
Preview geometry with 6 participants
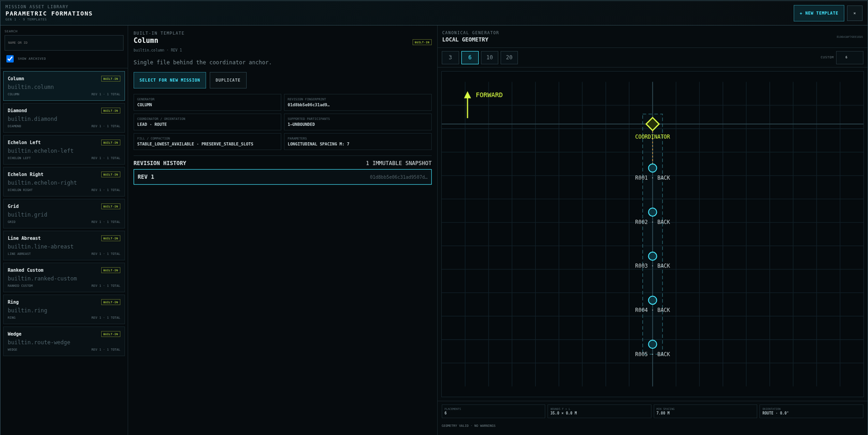pos(470,58)
